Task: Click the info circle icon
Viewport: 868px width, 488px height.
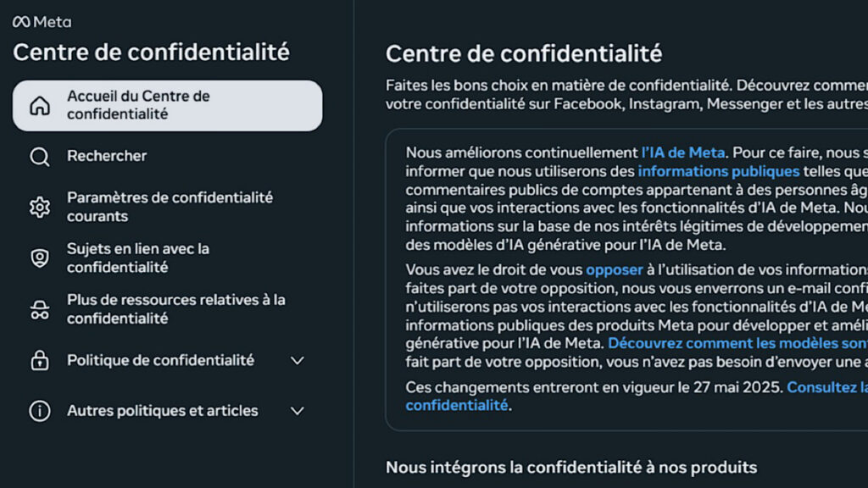Action: (40, 412)
